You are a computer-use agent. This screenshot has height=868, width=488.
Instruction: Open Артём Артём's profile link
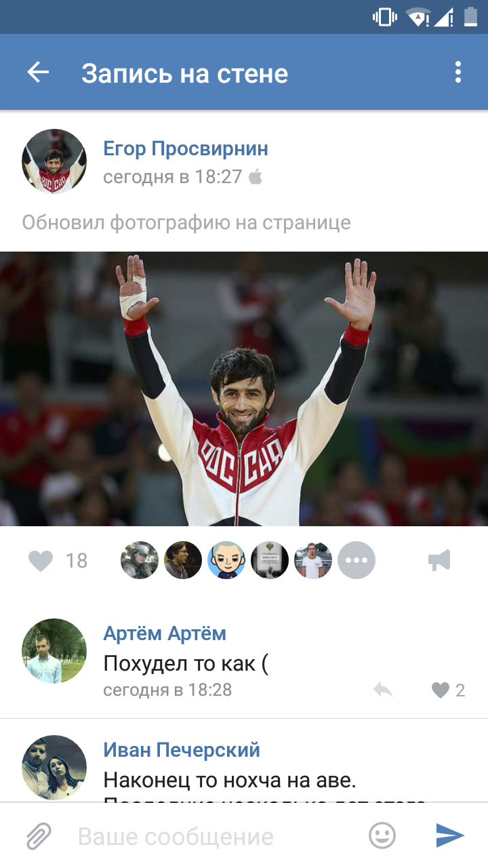point(165,633)
